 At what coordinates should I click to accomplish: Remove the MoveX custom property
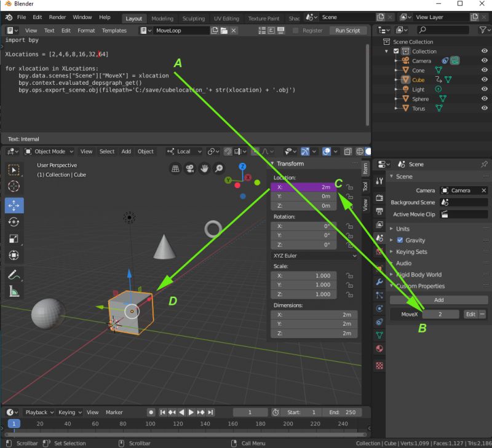point(483,315)
